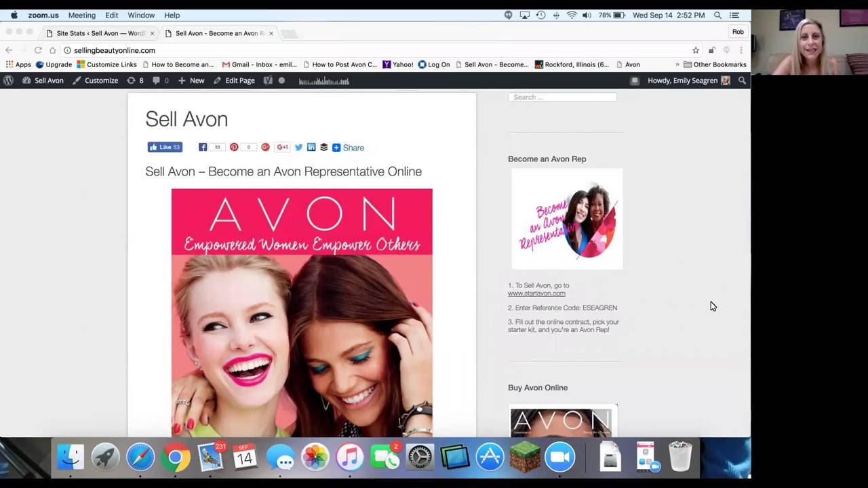This screenshot has height=488, width=868.
Task: Share via the red Google+ circle icon
Action: (x=265, y=147)
